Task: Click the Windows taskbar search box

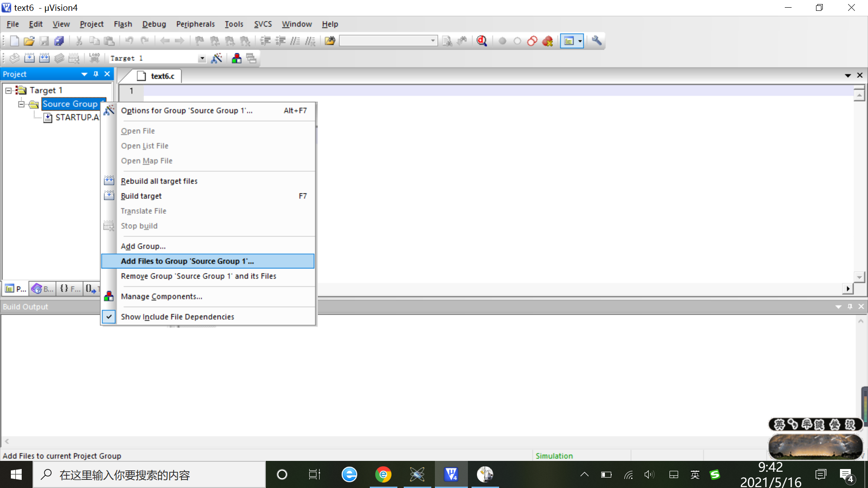Action: [x=149, y=475]
